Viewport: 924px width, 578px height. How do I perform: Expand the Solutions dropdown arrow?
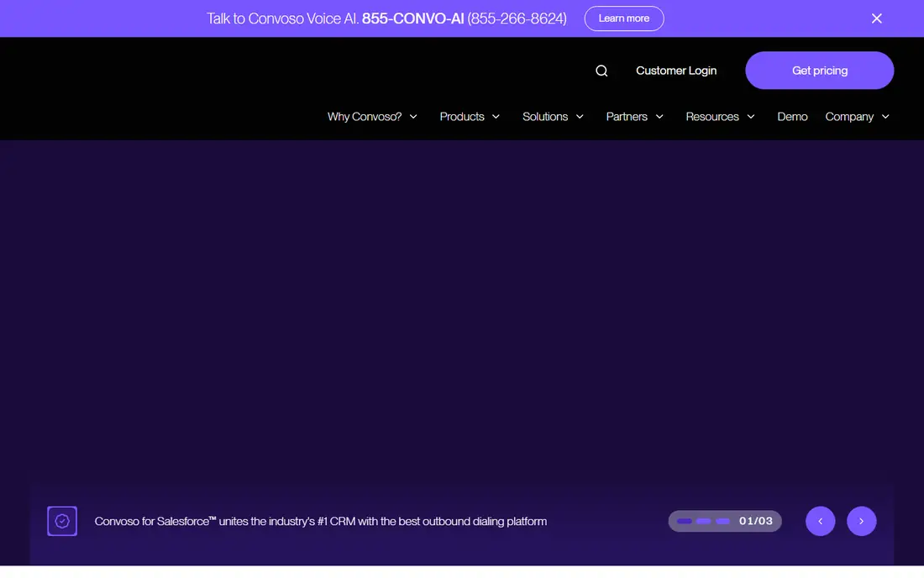click(580, 117)
